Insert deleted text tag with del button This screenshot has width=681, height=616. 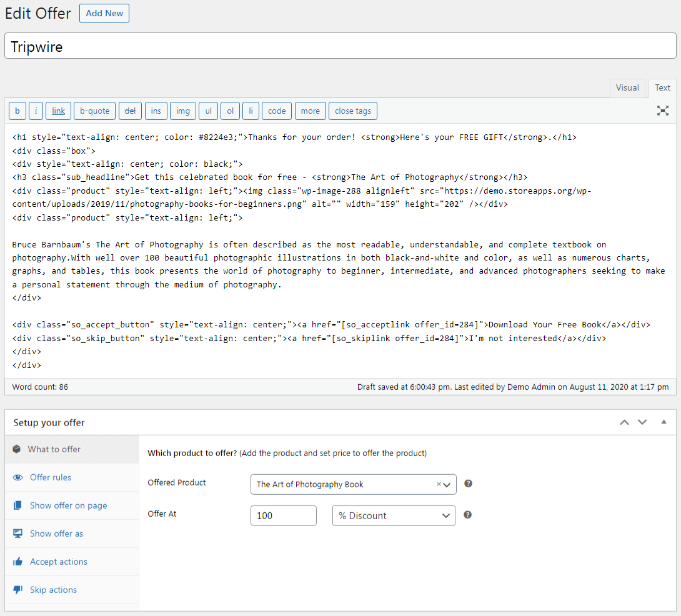pos(130,111)
